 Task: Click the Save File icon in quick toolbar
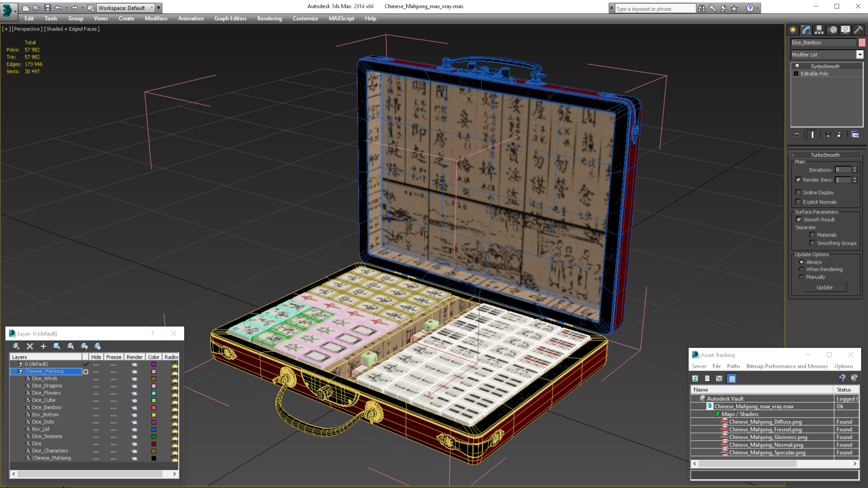click(x=48, y=8)
